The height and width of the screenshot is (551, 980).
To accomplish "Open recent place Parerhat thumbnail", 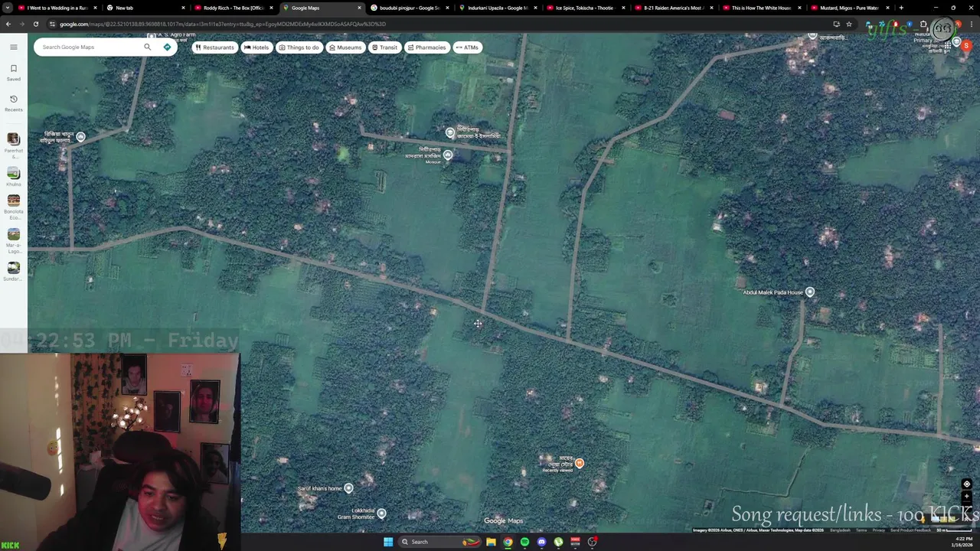I will [x=13, y=139].
